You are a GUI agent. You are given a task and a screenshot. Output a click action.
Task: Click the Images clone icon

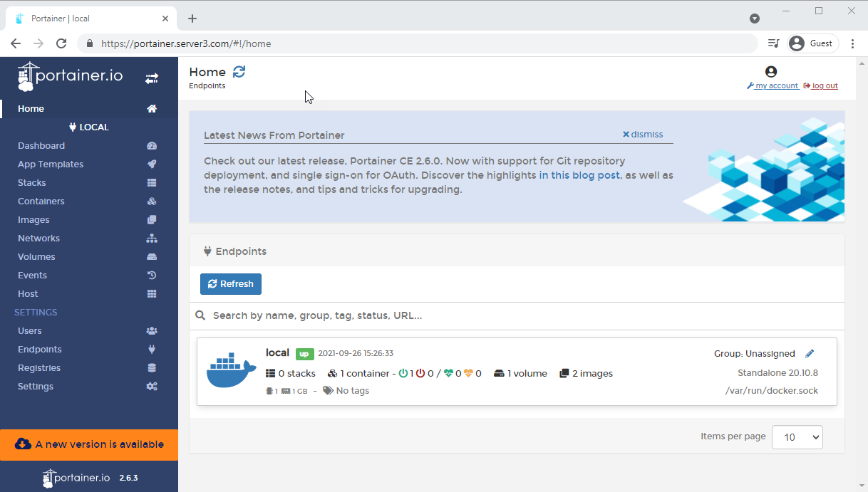pos(152,220)
